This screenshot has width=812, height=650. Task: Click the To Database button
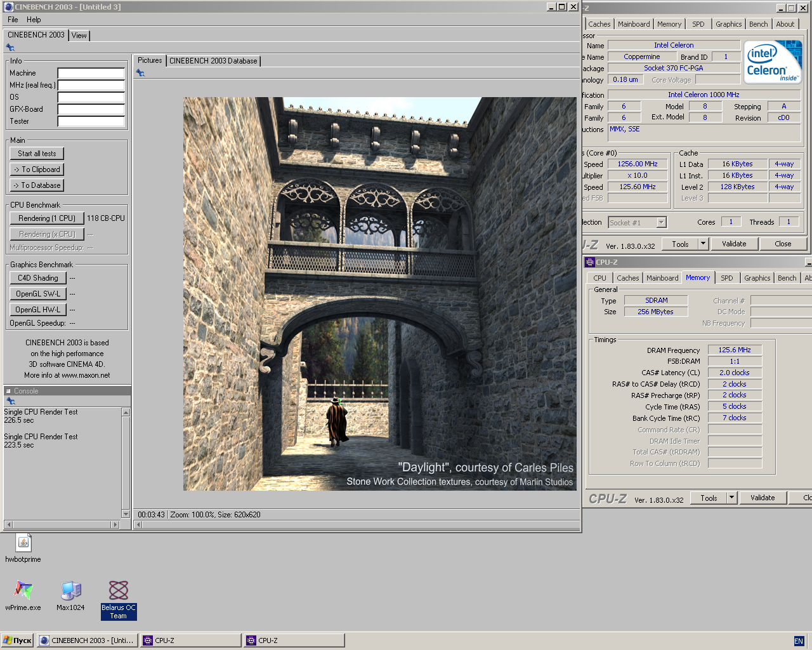pos(37,185)
